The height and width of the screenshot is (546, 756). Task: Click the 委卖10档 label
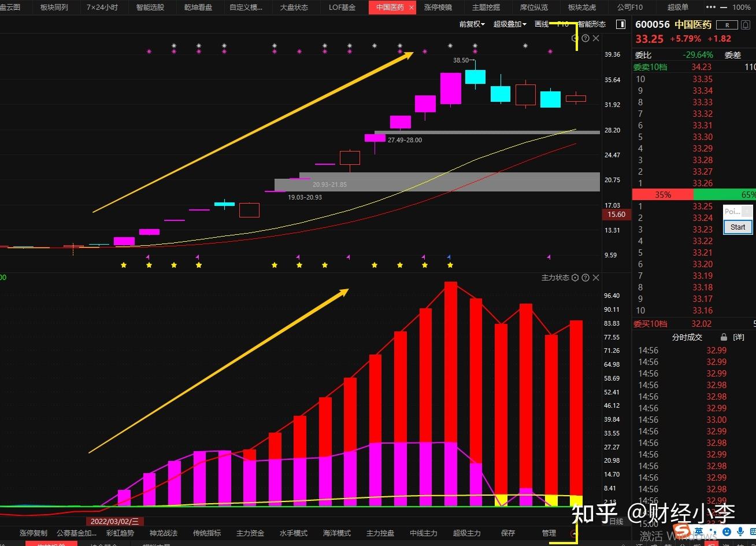click(650, 67)
